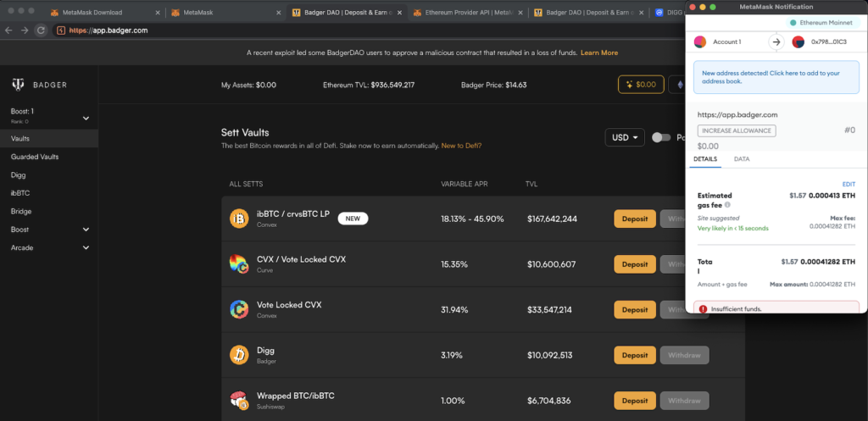
Task: Click the NEW badge on ibBTC row
Action: click(353, 219)
